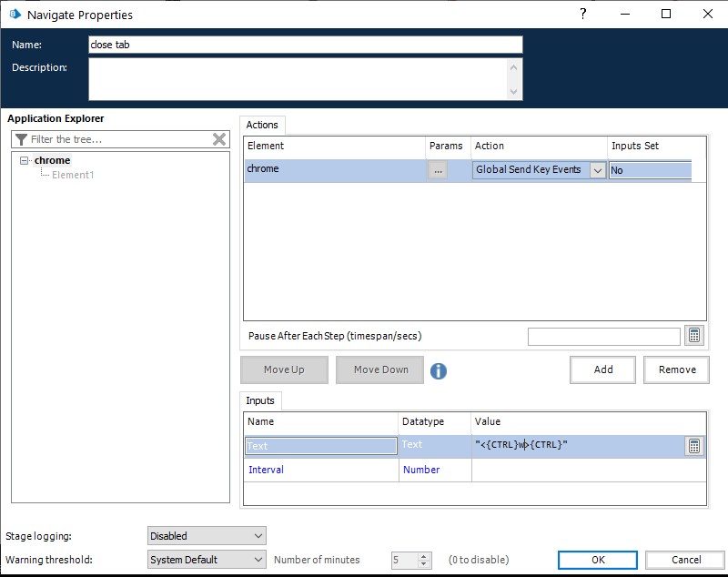Select the Inputs tab
728x577 pixels.
click(x=261, y=400)
